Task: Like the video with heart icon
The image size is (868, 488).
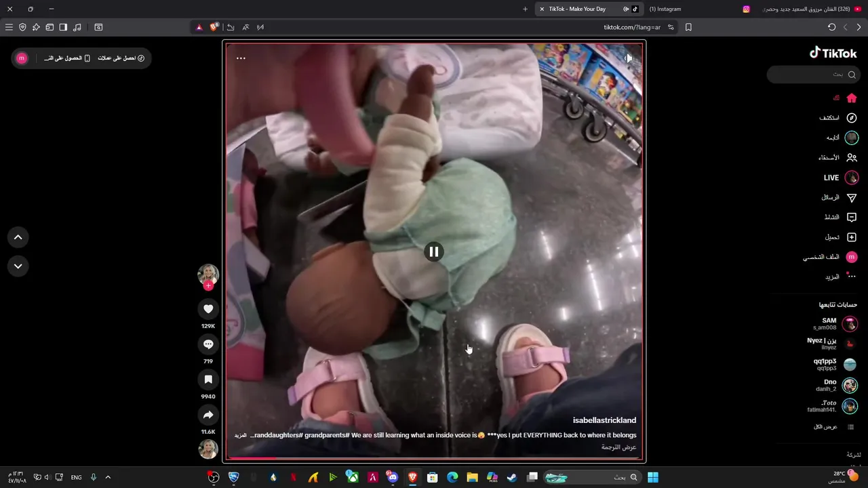Action: (208, 309)
